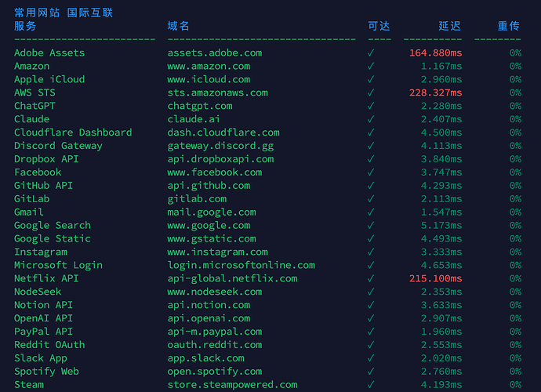Click the domain api.openai.com
The image size is (541, 392).
[209, 318]
